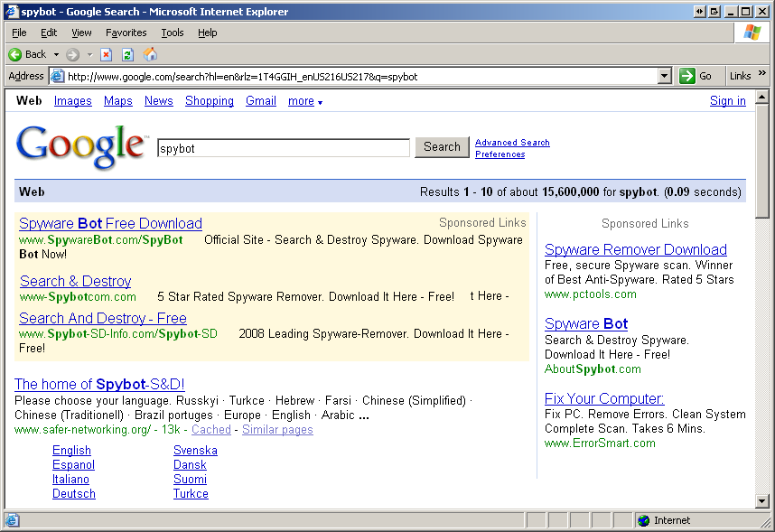Click the green Go arrow icon

(687, 76)
